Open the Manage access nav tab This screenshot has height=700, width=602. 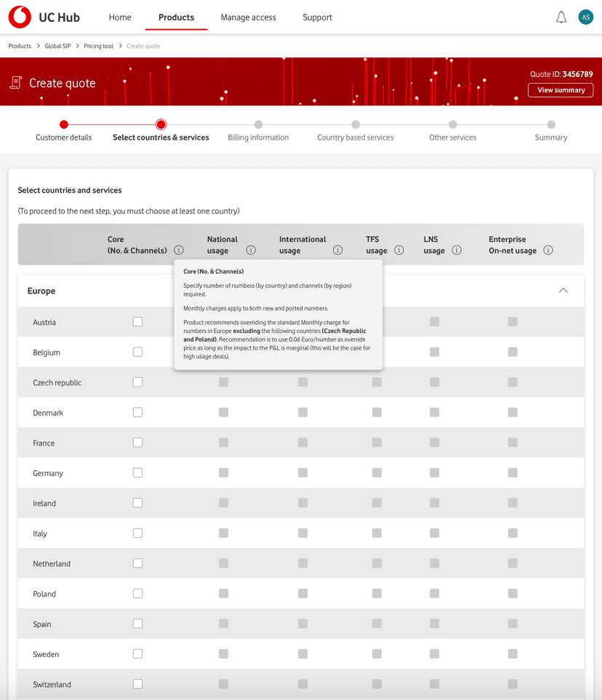(249, 17)
